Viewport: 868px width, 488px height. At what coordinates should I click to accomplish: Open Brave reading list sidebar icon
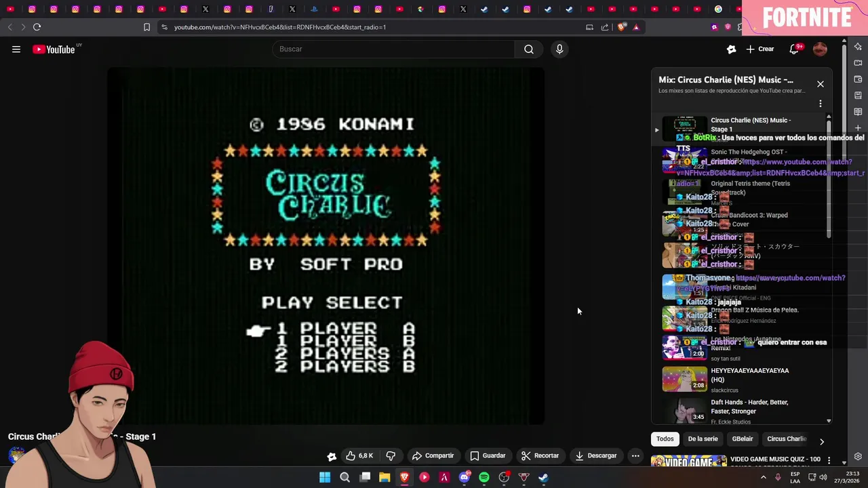point(858,111)
